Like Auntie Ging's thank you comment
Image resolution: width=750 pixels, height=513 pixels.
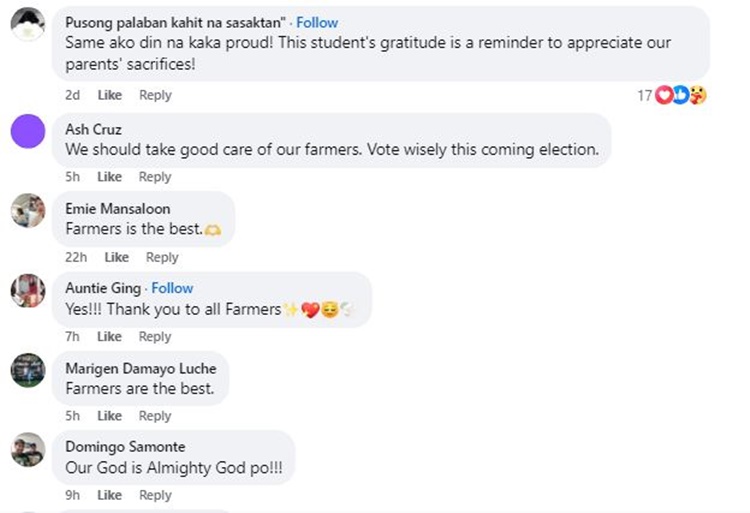coord(109,337)
